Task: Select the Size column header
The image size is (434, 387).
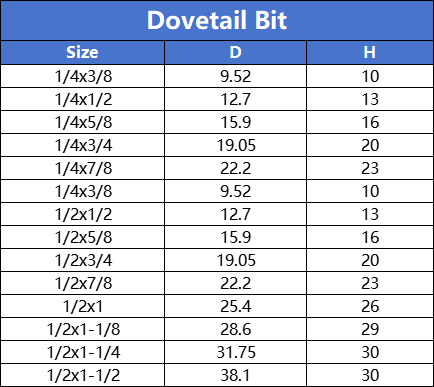Action: [x=82, y=52]
